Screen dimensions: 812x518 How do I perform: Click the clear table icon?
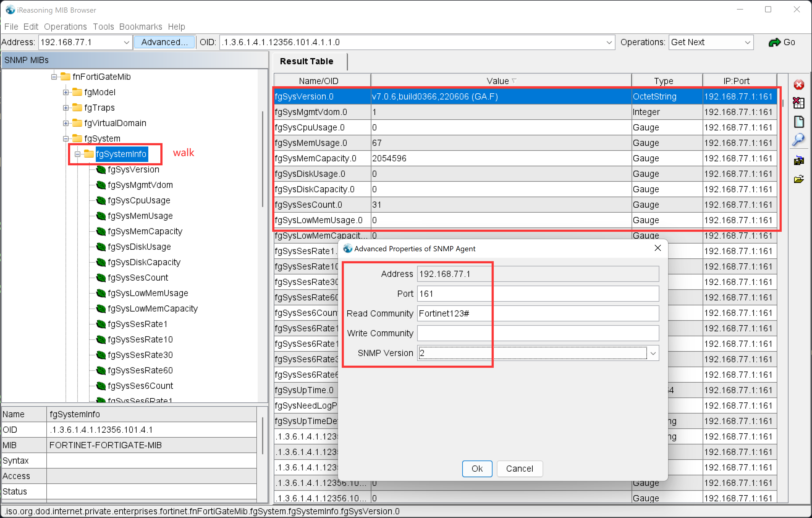click(798, 103)
